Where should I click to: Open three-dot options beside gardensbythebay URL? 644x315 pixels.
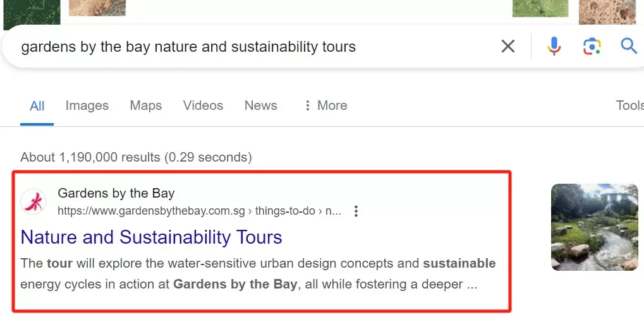(x=356, y=211)
